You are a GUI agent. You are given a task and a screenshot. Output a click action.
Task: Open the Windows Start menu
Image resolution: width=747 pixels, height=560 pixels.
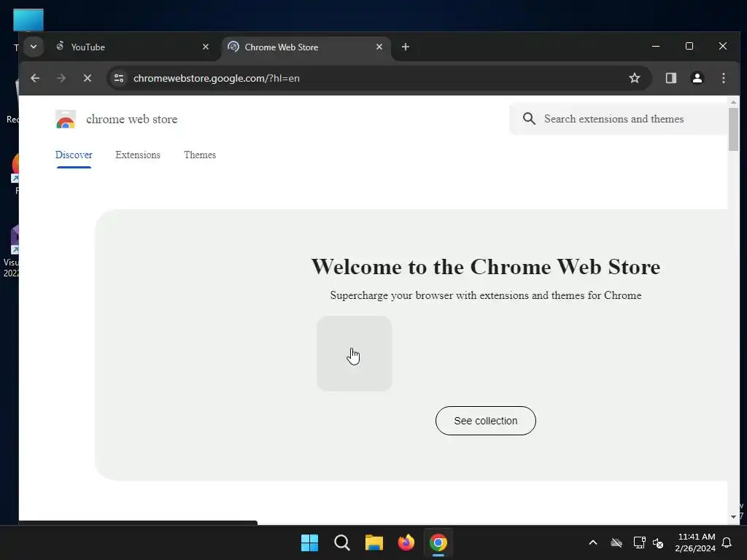(309, 542)
